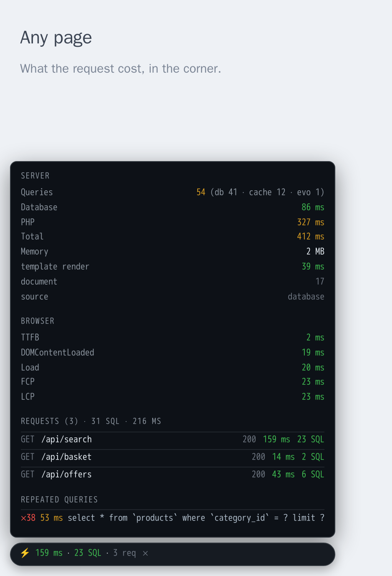Click the '53 ms' repeated query time

52,518
